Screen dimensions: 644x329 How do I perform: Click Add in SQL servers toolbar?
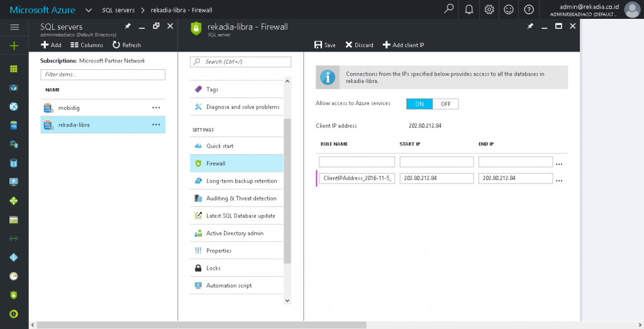(x=51, y=45)
